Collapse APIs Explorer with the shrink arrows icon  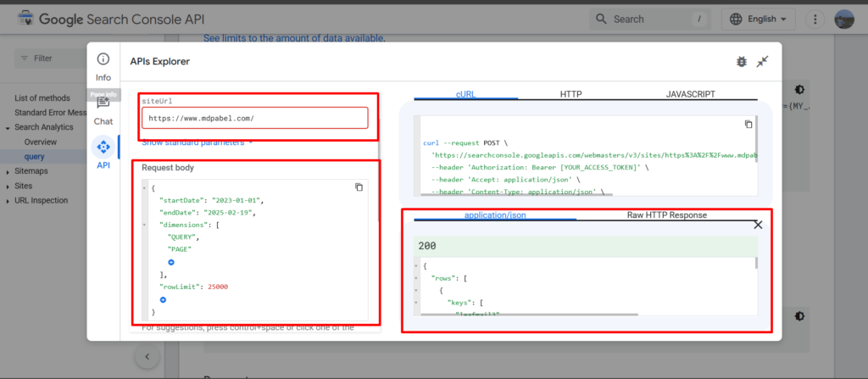[763, 62]
